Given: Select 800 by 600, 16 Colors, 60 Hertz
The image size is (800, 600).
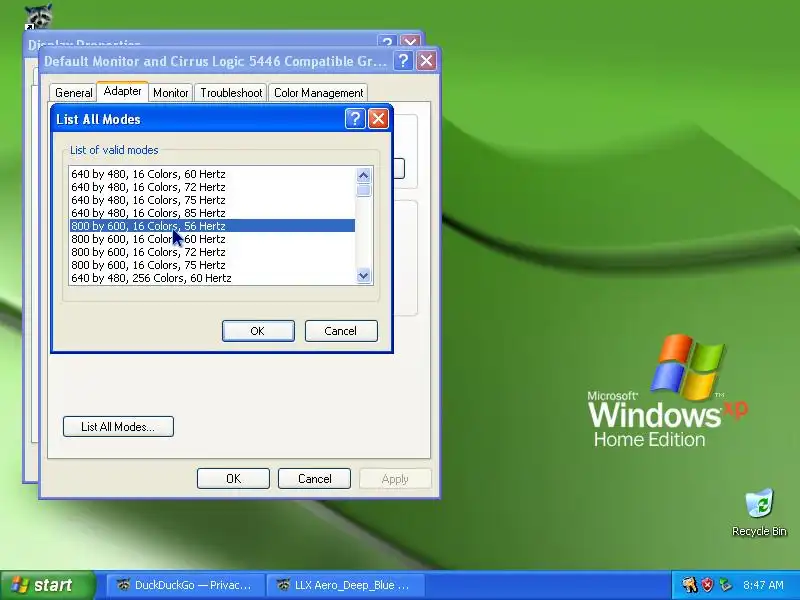Looking at the screenshot, I should (x=212, y=239).
